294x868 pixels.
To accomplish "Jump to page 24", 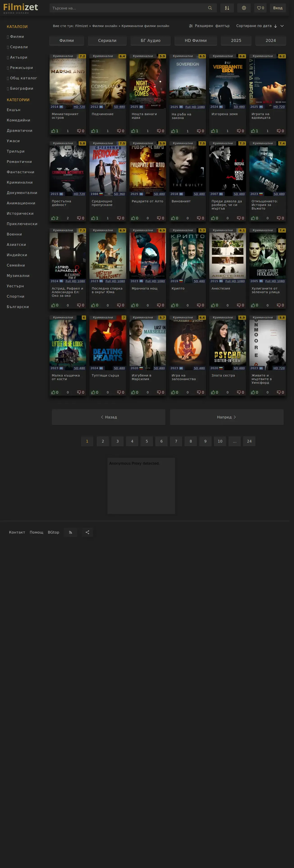I will pos(249,441).
